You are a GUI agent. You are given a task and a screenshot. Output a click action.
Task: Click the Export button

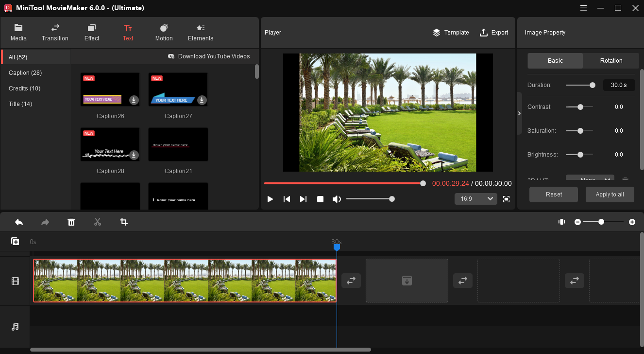click(x=494, y=33)
